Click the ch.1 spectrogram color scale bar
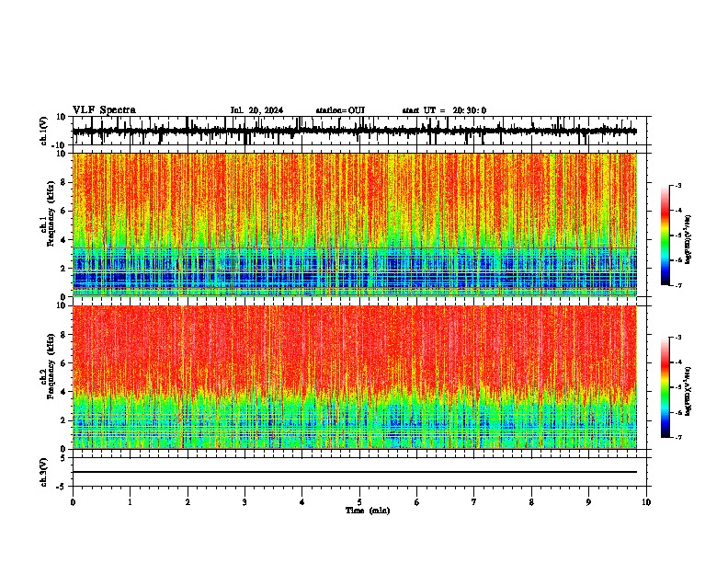728x563 pixels. click(665, 236)
